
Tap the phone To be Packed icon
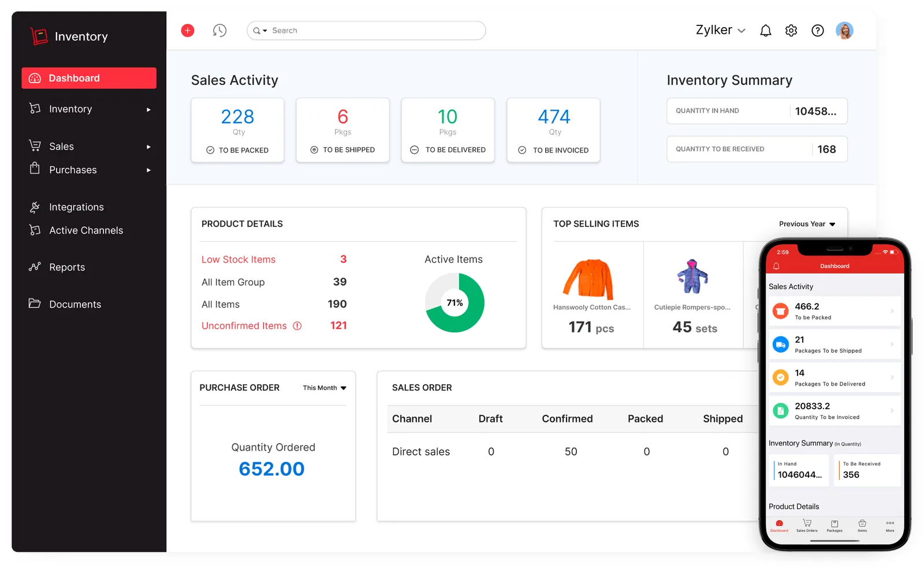[x=781, y=312]
